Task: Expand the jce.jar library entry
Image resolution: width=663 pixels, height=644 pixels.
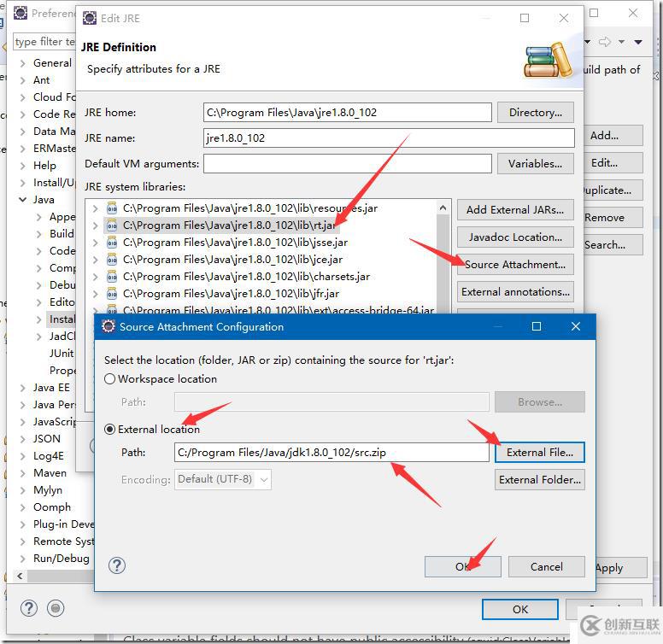Action: pyautogui.click(x=96, y=260)
